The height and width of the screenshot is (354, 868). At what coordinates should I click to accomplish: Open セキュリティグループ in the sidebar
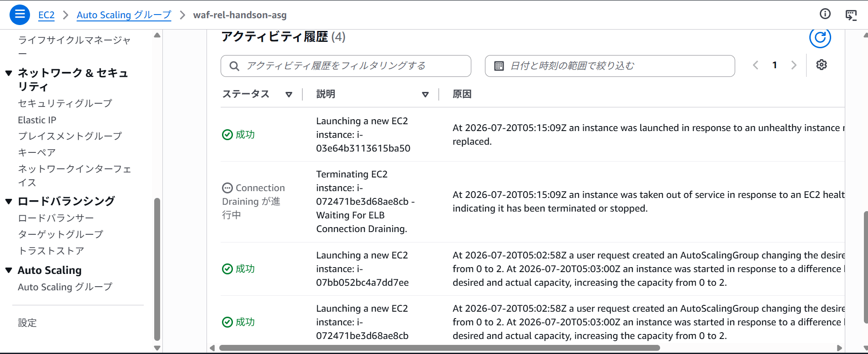[65, 103]
